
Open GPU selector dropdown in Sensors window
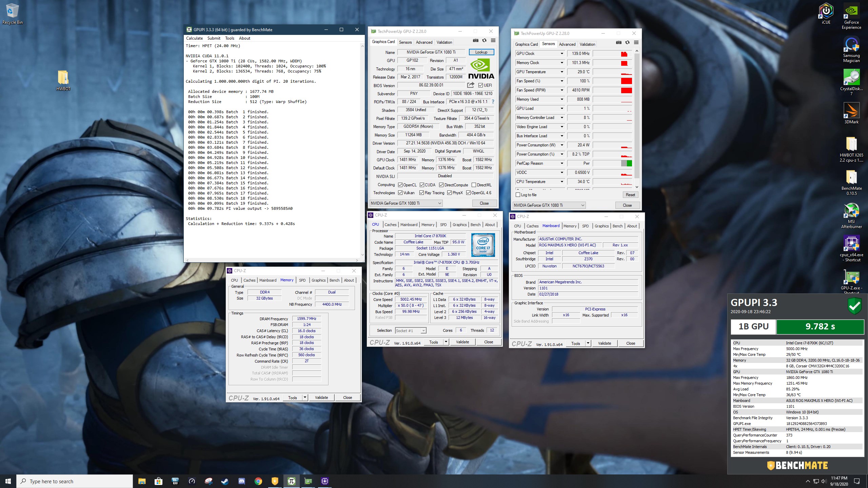tap(549, 205)
